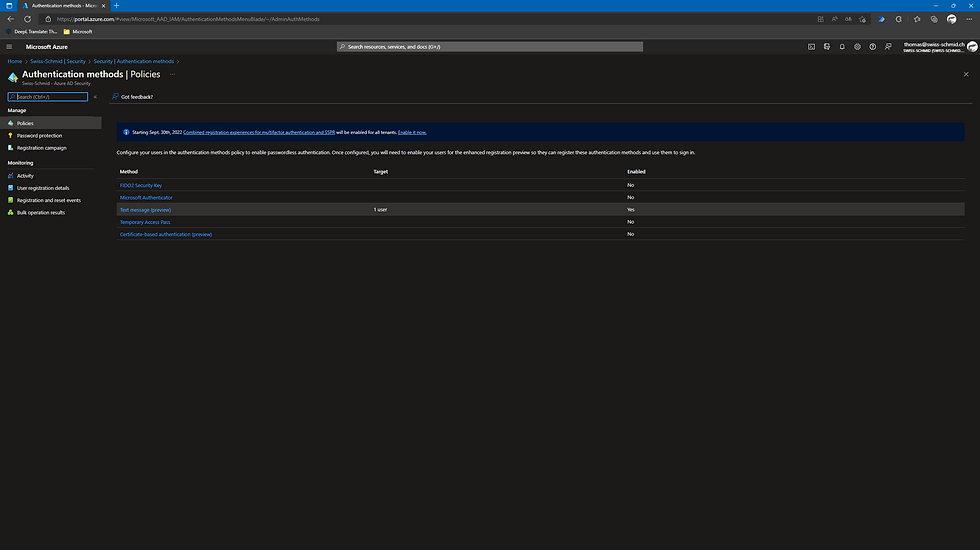Click the Microsoft Azure portal title
980x550 pixels.
pos(46,47)
